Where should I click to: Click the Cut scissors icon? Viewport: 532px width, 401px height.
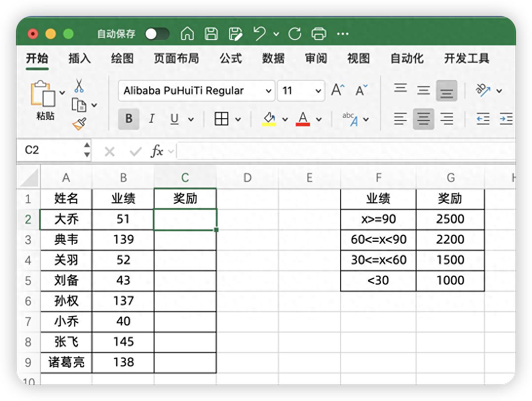79,86
